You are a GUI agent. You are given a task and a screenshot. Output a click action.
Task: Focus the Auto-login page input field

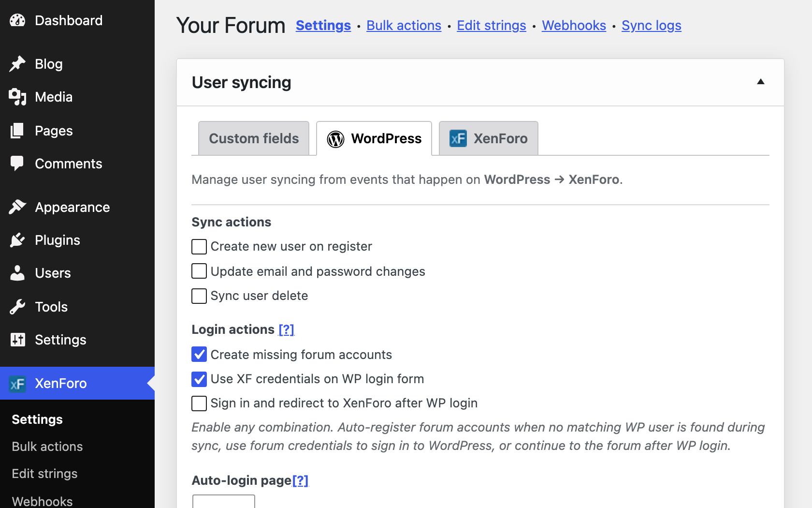(224, 501)
